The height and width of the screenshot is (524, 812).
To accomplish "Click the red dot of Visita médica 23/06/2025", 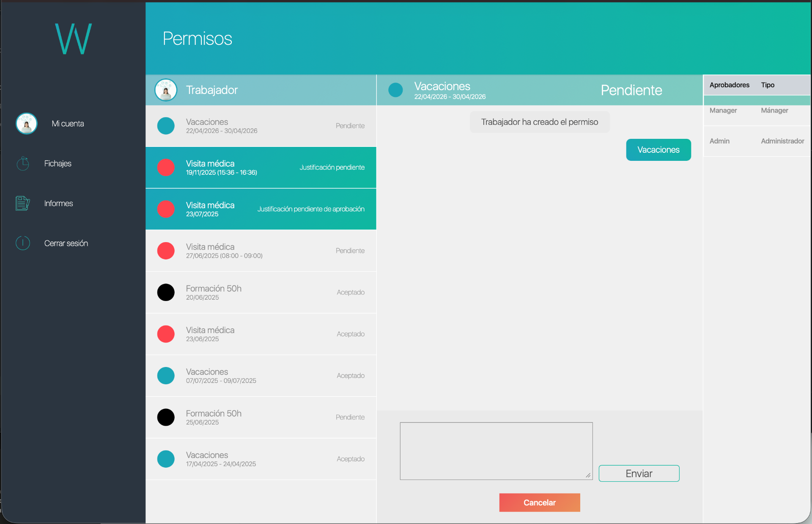I will [166, 334].
